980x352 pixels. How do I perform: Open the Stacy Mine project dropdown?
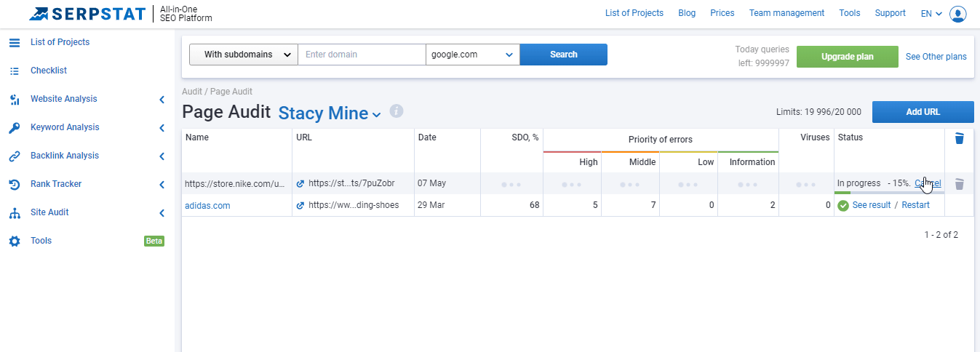pos(330,113)
